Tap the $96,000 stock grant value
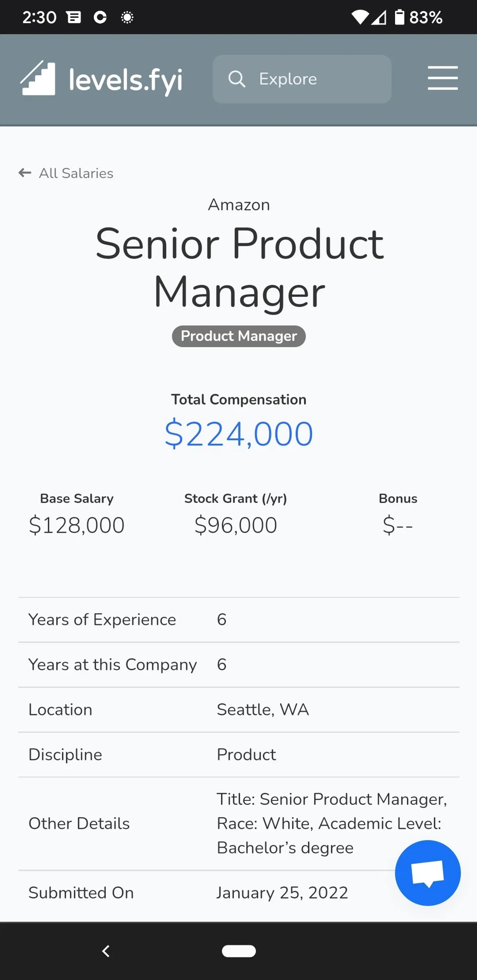Viewport: 477px width, 980px height. pos(236,525)
